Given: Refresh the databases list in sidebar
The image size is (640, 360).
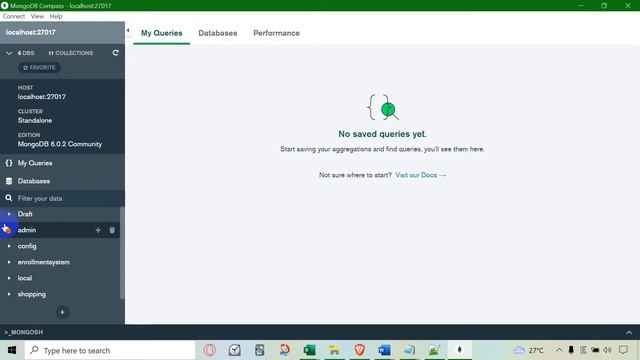Looking at the screenshot, I should [116, 53].
